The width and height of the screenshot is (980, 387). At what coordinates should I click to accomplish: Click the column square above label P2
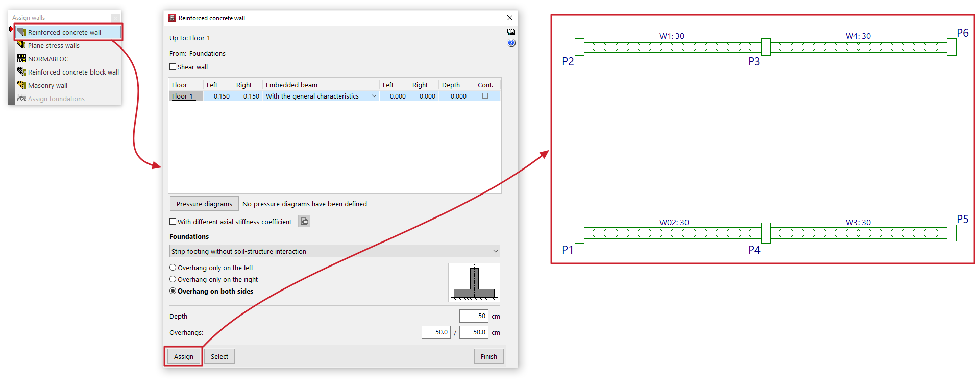[x=579, y=47]
